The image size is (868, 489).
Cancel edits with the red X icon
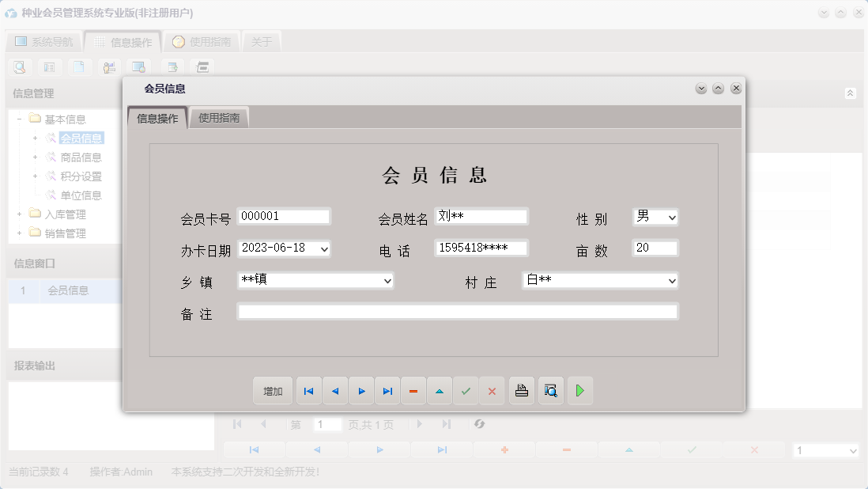[492, 390]
